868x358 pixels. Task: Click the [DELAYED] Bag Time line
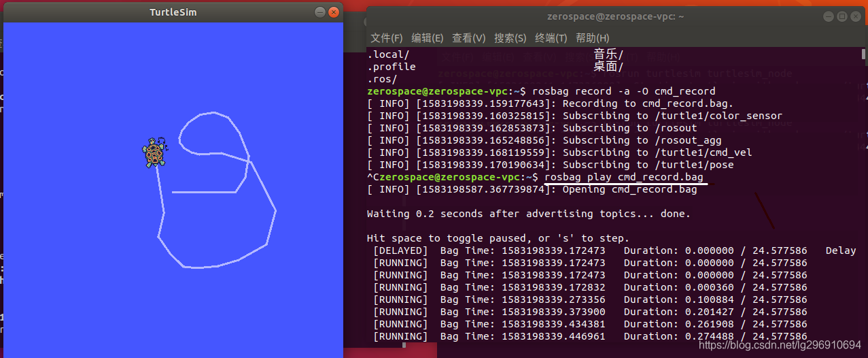click(x=614, y=250)
